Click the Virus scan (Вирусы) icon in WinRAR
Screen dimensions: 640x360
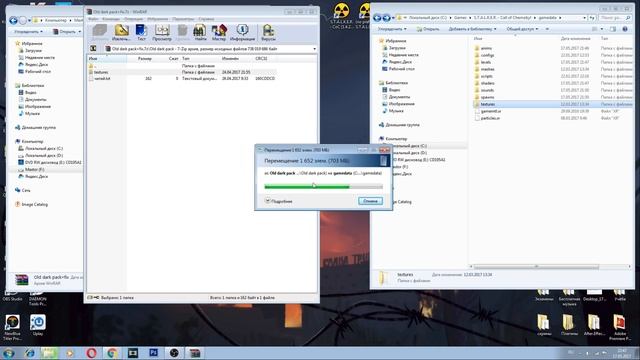pos(268,32)
